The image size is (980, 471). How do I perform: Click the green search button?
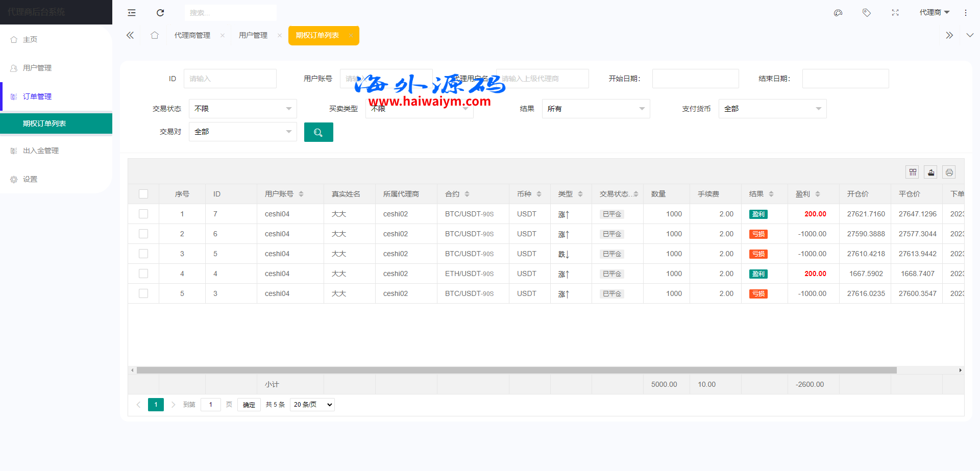[318, 132]
